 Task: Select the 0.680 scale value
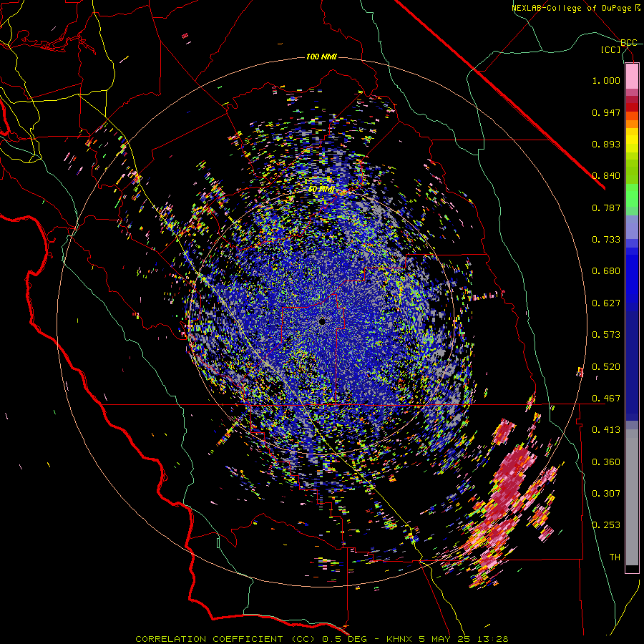coord(606,271)
